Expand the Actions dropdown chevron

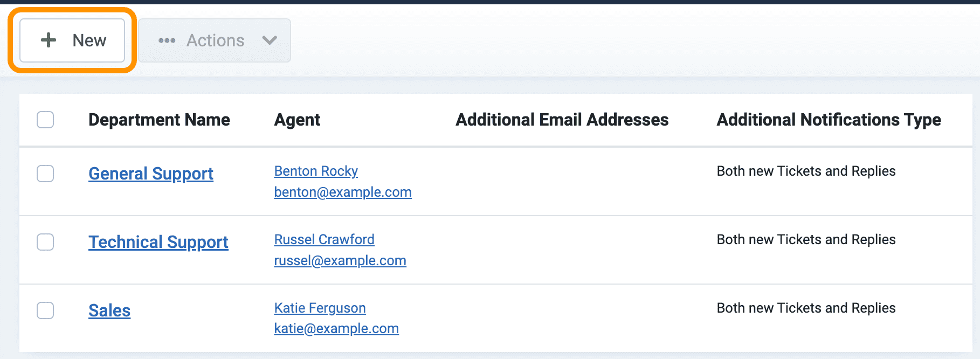point(270,40)
